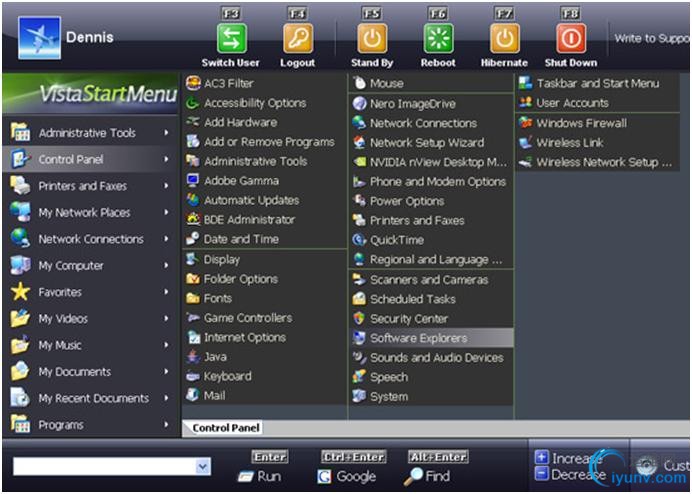Click the Find button

[427, 476]
